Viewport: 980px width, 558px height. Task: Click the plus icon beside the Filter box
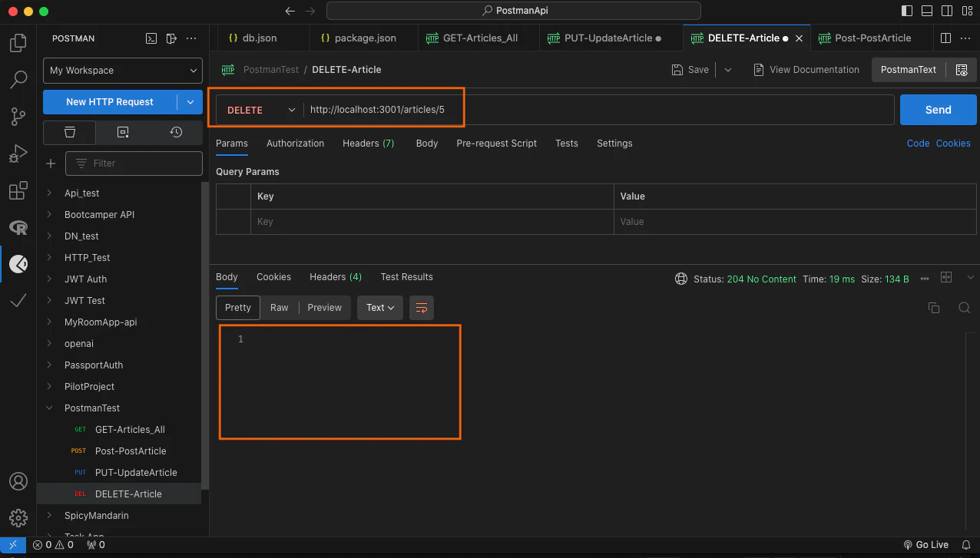pyautogui.click(x=51, y=163)
